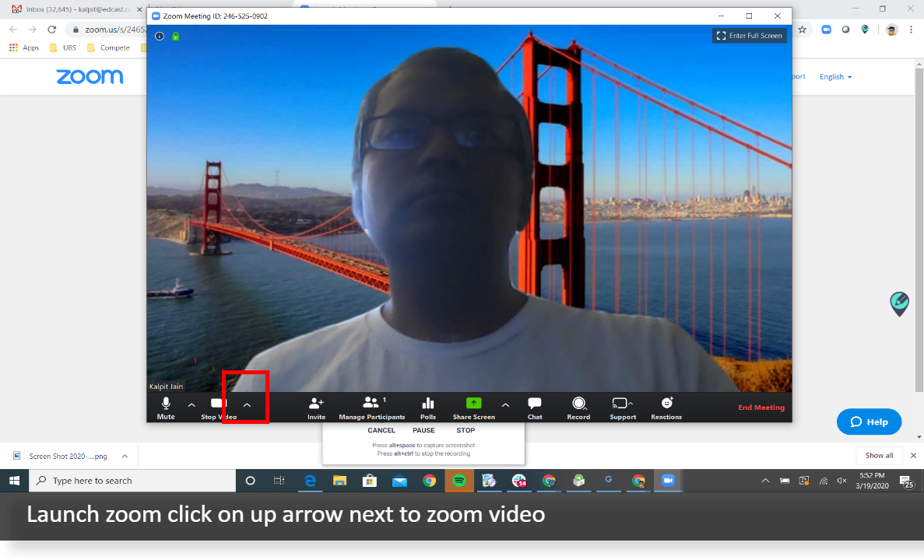Open the English language dropdown
The width and height of the screenshot is (924, 560).
[835, 77]
